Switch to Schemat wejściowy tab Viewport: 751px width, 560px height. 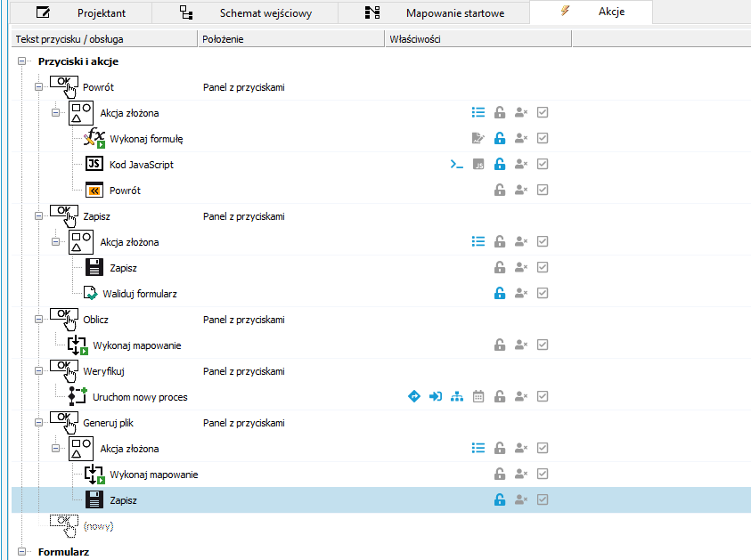[245, 13]
